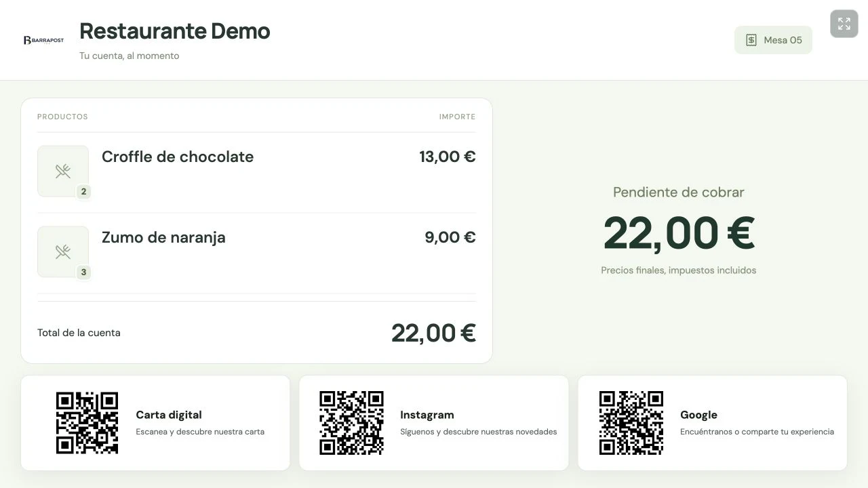Image resolution: width=868 pixels, height=488 pixels.
Task: Click the Croffle de chocolate utensils placeholder
Action: 63,171
